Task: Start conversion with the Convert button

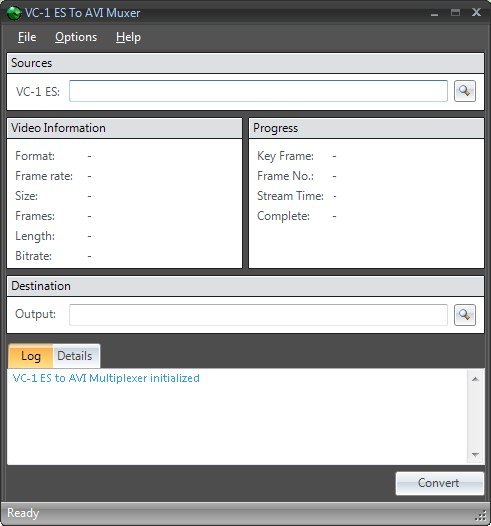Action: click(x=439, y=483)
